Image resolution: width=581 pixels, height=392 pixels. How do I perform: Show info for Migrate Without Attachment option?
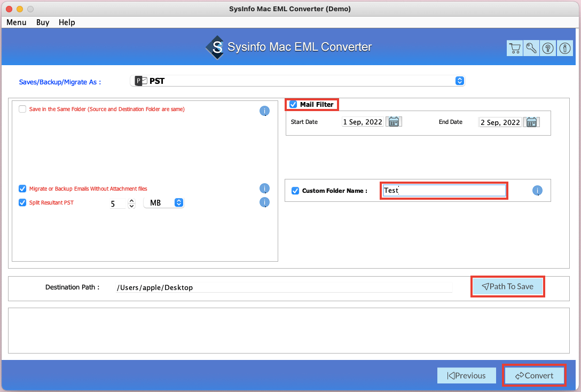(264, 188)
